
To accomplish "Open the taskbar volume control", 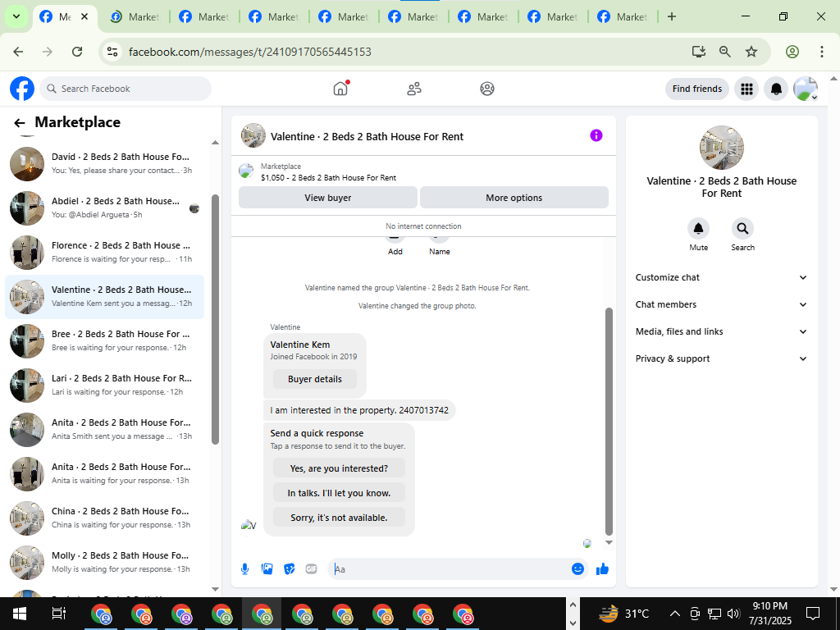I will [733, 614].
